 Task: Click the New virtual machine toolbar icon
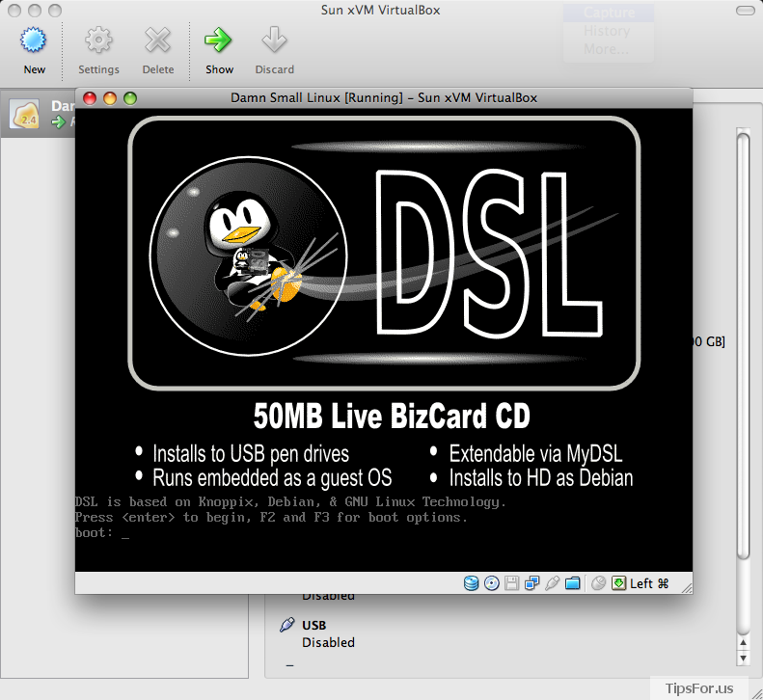click(34, 40)
